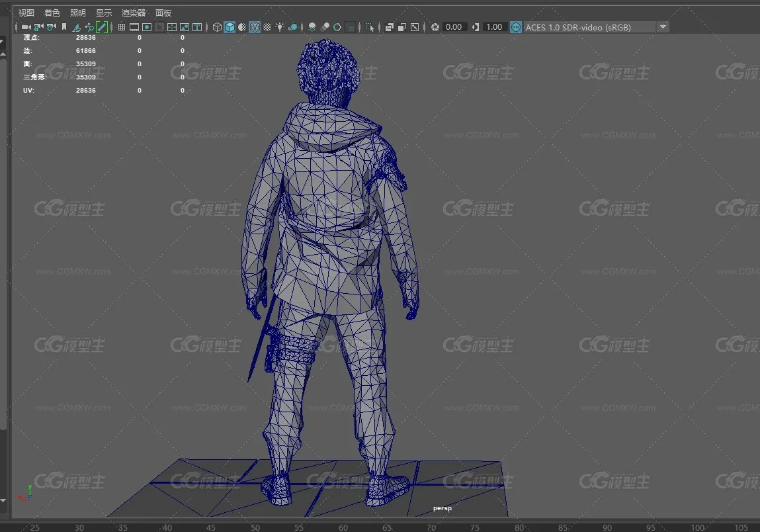Click the Use Default Material icon
Screen dimensions: 760x532
242,27
